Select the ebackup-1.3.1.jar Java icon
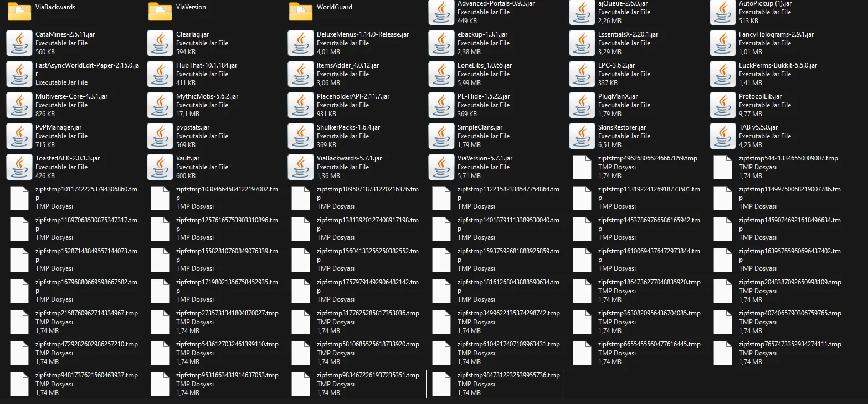868x404 pixels. [441, 43]
